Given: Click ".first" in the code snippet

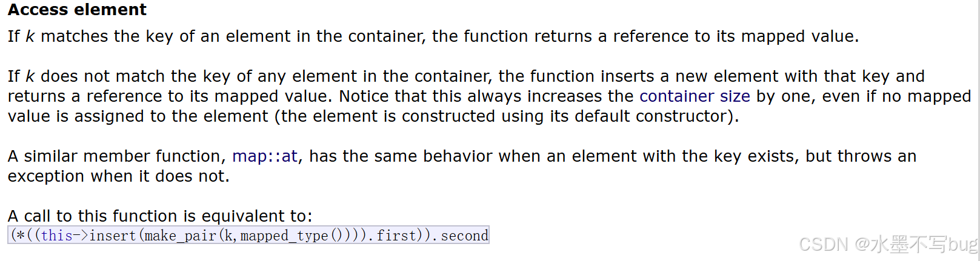Looking at the screenshot, I should pyautogui.click(x=394, y=236).
